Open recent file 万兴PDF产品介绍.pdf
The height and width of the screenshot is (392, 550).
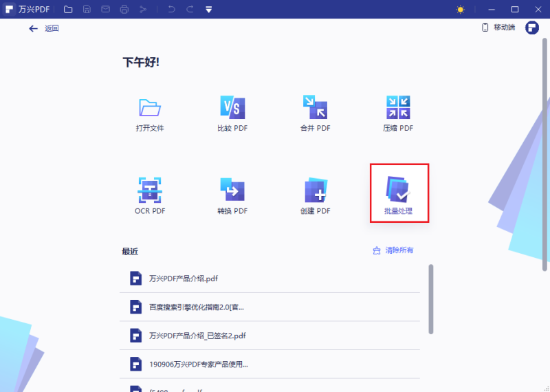point(269,279)
